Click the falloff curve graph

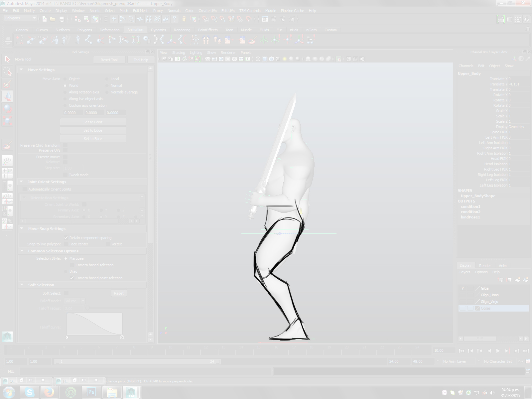pyautogui.click(x=94, y=324)
